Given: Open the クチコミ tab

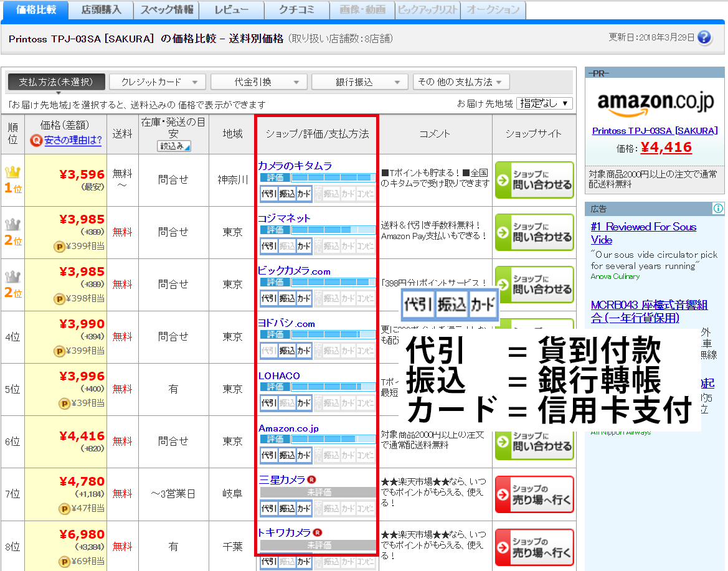Looking at the screenshot, I should 297,10.
